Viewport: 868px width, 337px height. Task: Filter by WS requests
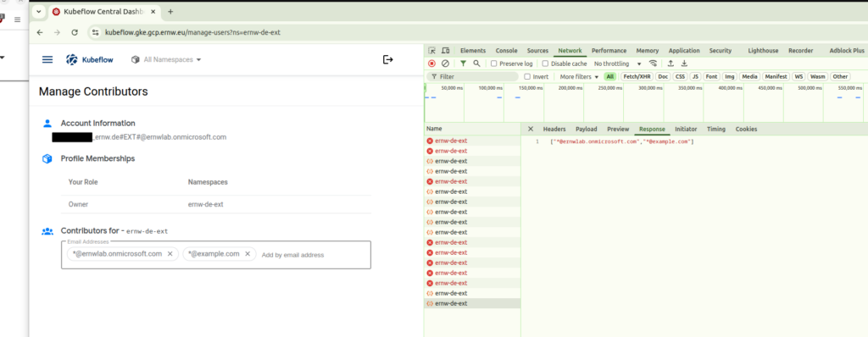tap(798, 77)
